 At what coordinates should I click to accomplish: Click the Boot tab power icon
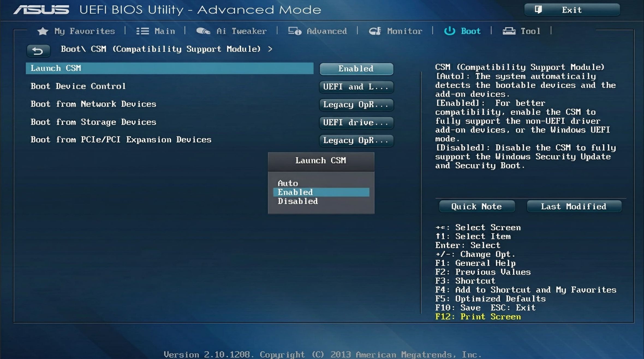(x=449, y=31)
